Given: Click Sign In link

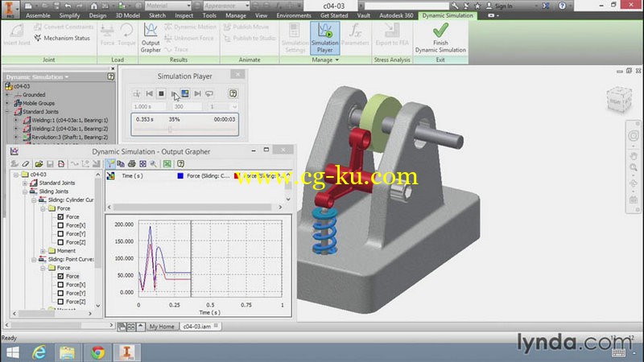Looking at the screenshot, I should click(504, 6).
